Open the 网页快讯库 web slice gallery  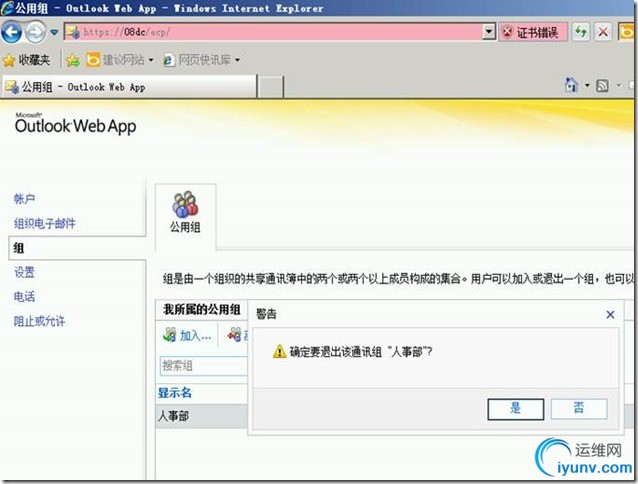point(201,60)
